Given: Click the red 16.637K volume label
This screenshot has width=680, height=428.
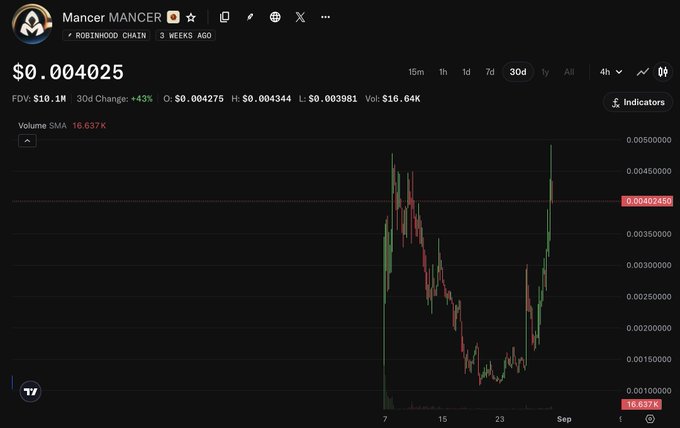Looking at the screenshot, I should tap(641, 405).
